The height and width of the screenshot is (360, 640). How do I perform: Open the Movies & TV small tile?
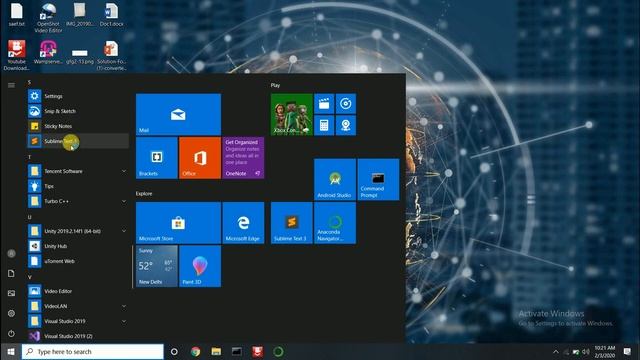(x=324, y=104)
